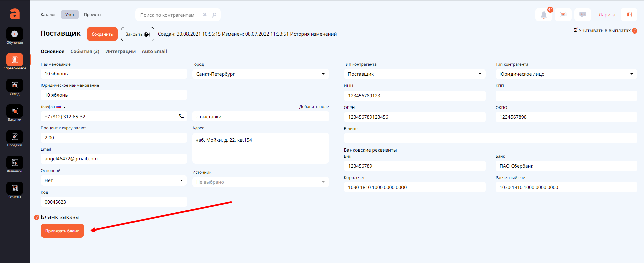
Task: Go to Закупки in the sidebar
Action: click(x=15, y=111)
